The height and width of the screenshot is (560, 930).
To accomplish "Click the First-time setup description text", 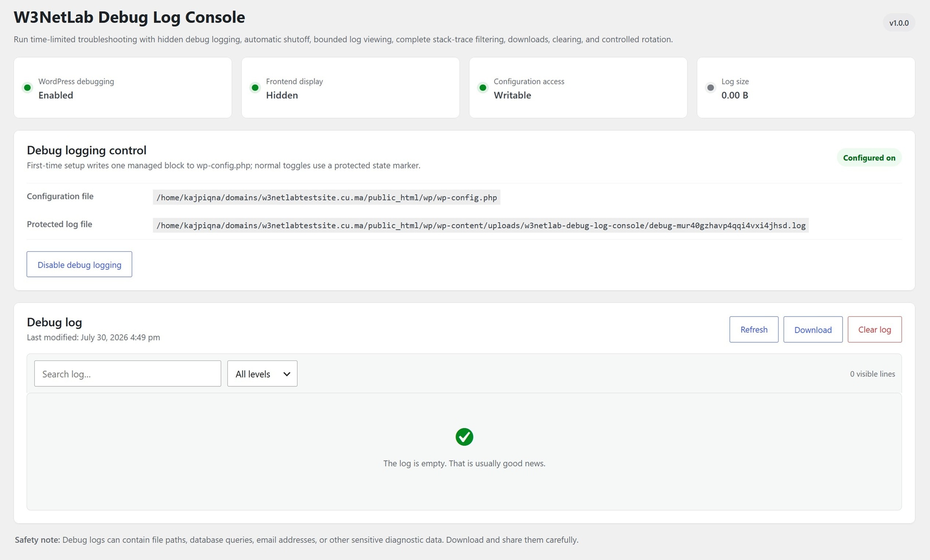I will coord(223,165).
